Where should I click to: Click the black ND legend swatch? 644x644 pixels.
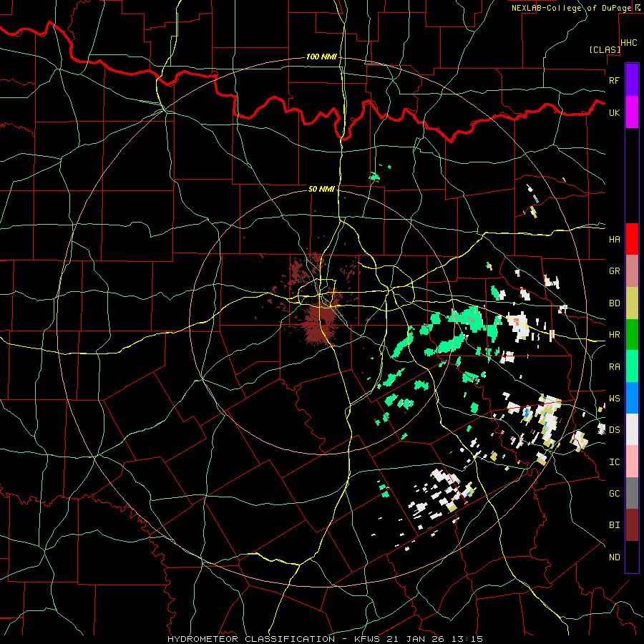pos(632,557)
